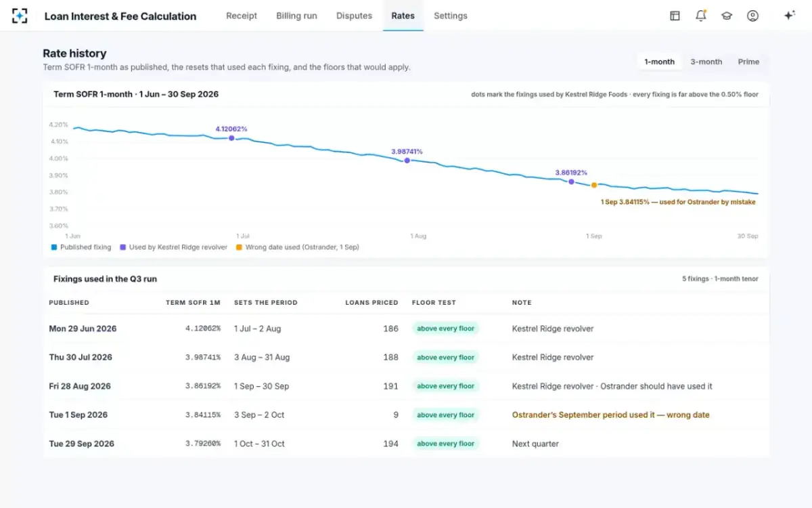Image resolution: width=812 pixels, height=508 pixels.
Task: Click the NOTE column header
Action: pyautogui.click(x=522, y=303)
